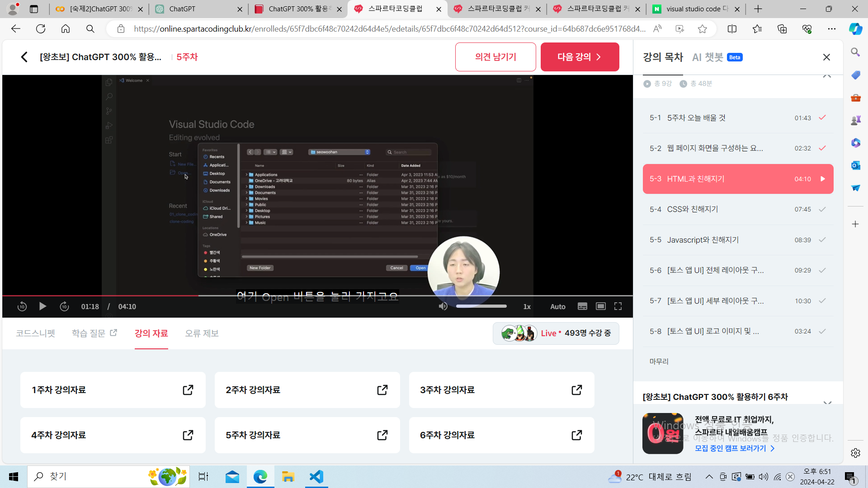Play the lecture video
The height and width of the screenshot is (488, 868).
(42, 306)
